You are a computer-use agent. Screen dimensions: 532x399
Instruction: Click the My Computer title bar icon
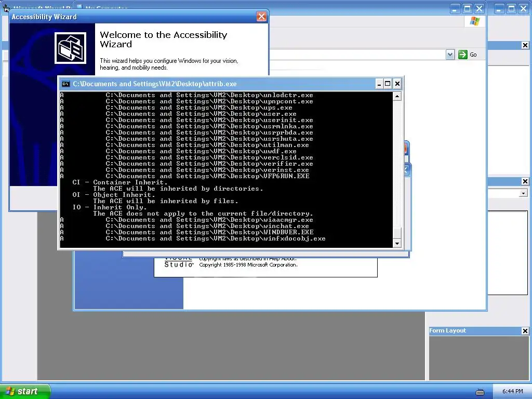pos(79,7)
